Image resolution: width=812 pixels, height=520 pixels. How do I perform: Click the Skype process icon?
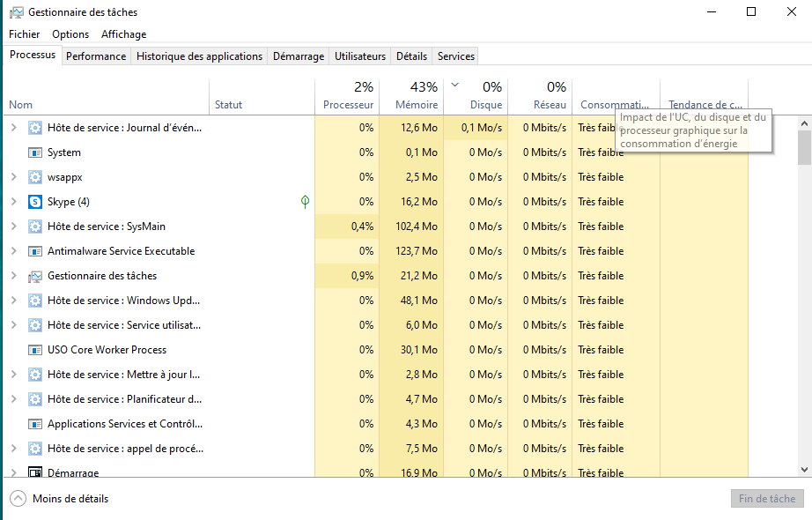(35, 202)
